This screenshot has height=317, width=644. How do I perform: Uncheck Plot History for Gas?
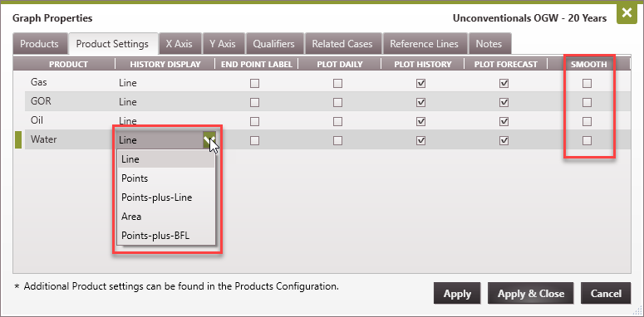pos(420,84)
